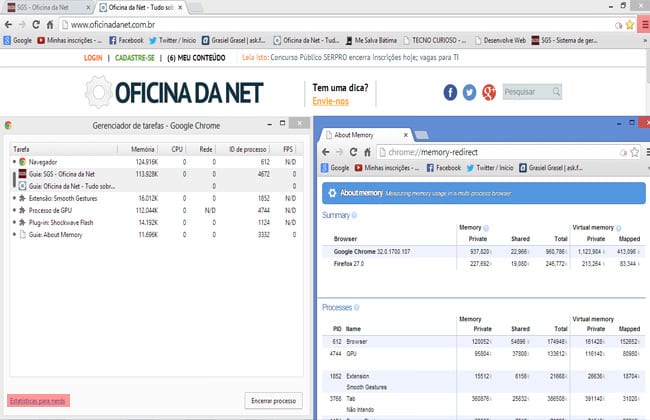The height and width of the screenshot is (420, 650).
Task: Click info icon next to Processes heading
Action: pos(357,308)
